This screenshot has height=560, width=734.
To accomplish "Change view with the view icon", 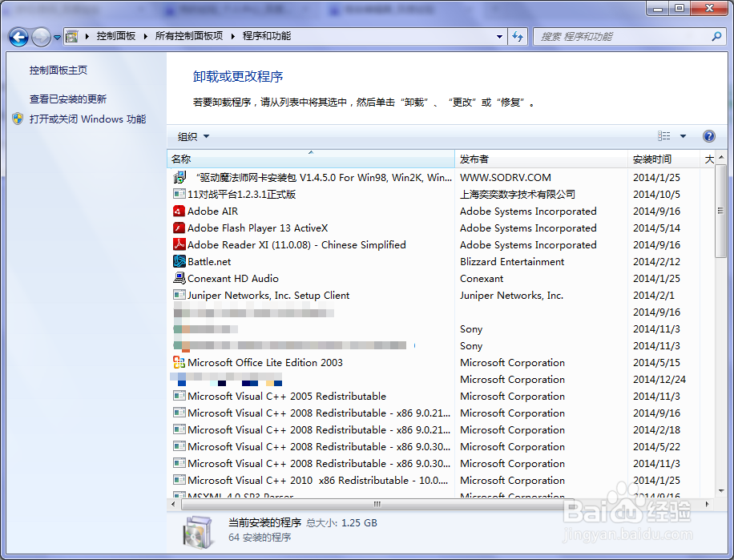I will (x=663, y=136).
